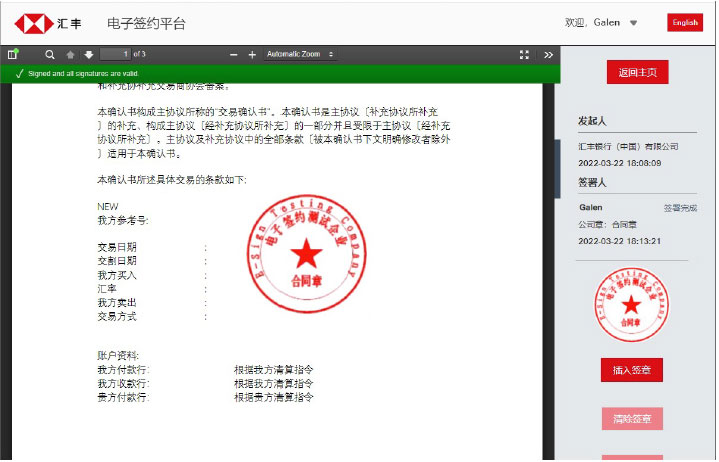This screenshot has height=462, width=719.
Task: Go to next page using down arrow
Action: pyautogui.click(x=88, y=54)
